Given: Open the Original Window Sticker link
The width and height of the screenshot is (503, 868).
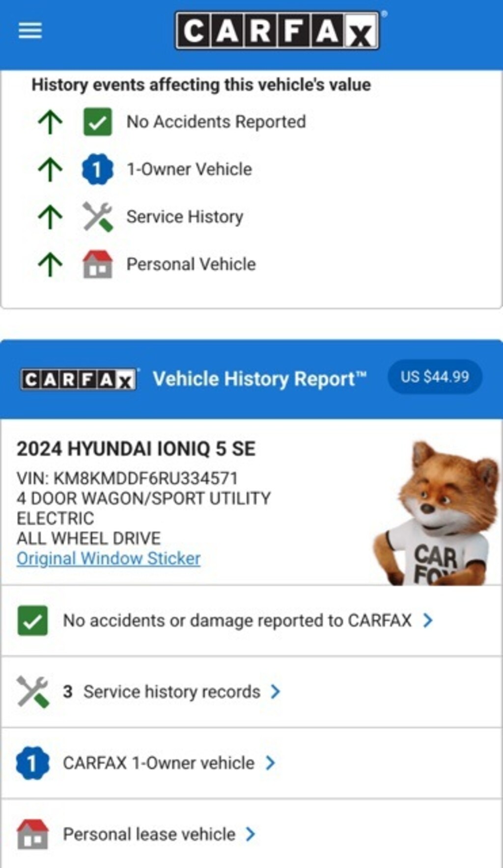Looking at the screenshot, I should click(109, 558).
